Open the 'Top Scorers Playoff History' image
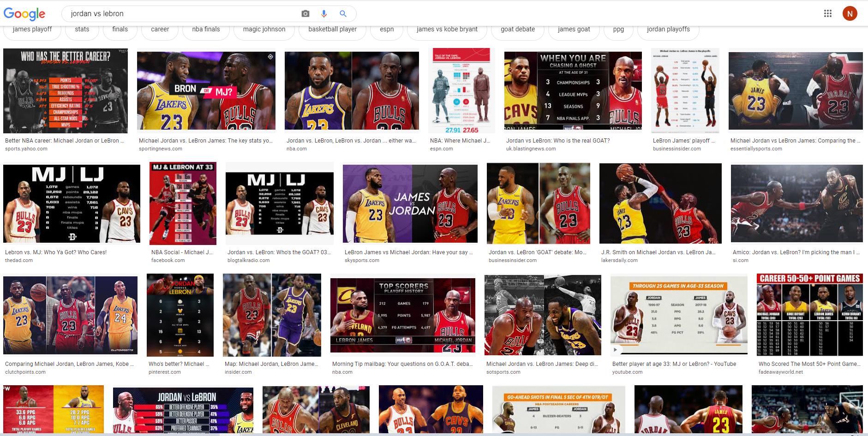 coord(403,315)
